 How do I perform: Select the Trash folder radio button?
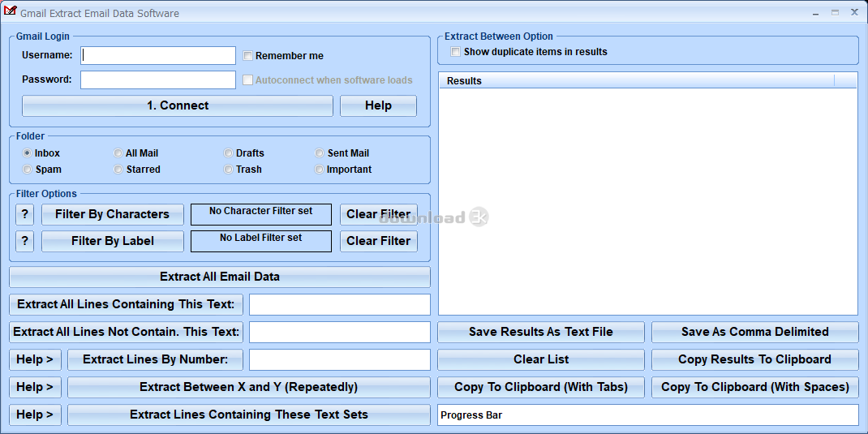(x=228, y=170)
